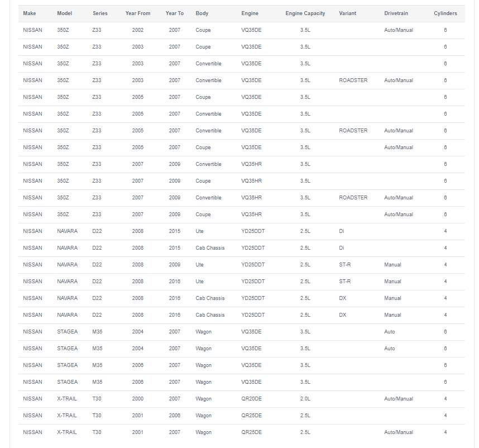The image size is (479, 448).
Task: Click the Engine Capacity column header
Action: click(305, 13)
